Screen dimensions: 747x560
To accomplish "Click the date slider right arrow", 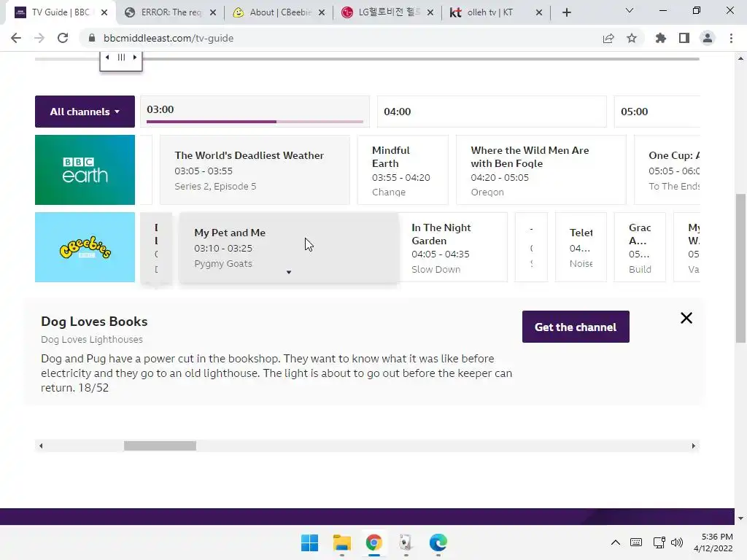I will (x=135, y=57).
